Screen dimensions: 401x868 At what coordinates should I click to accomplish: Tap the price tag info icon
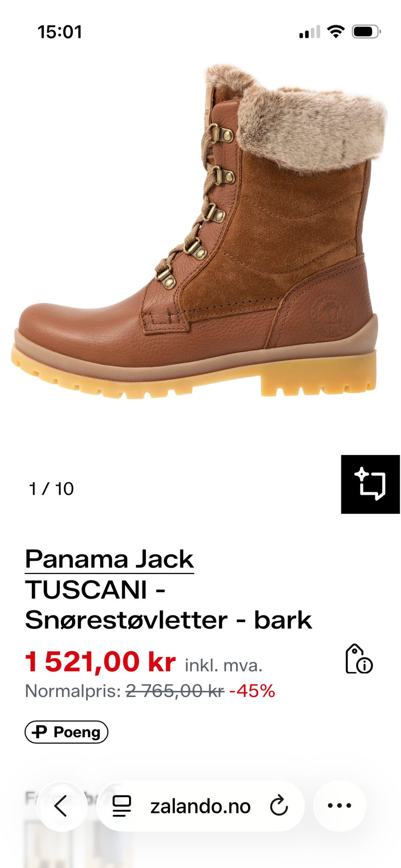(x=359, y=659)
